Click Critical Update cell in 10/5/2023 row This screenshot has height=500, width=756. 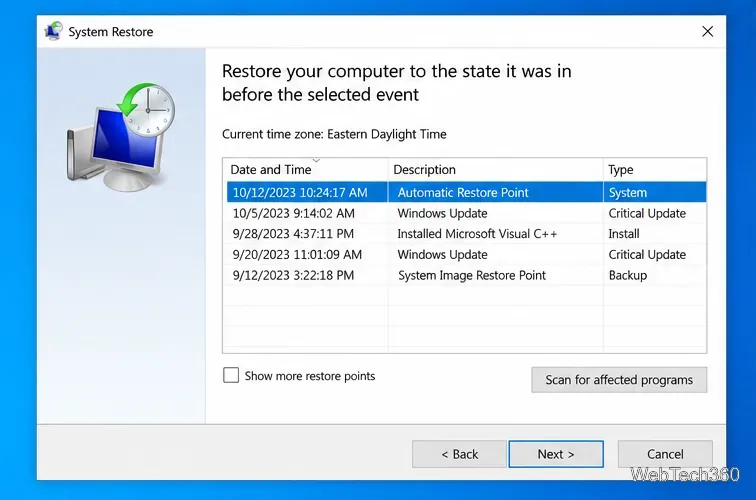pyautogui.click(x=647, y=213)
